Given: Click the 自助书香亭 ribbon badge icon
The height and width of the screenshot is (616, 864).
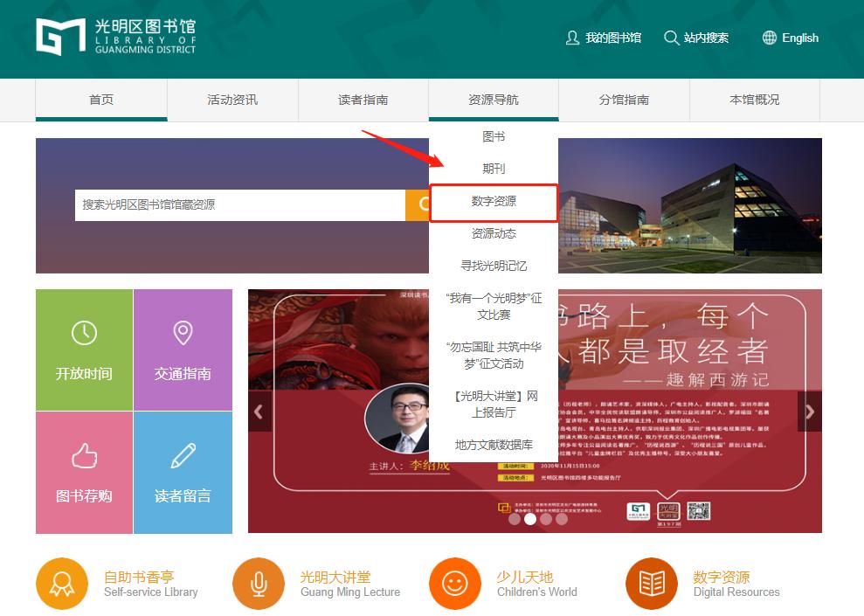Looking at the screenshot, I should tap(62, 584).
